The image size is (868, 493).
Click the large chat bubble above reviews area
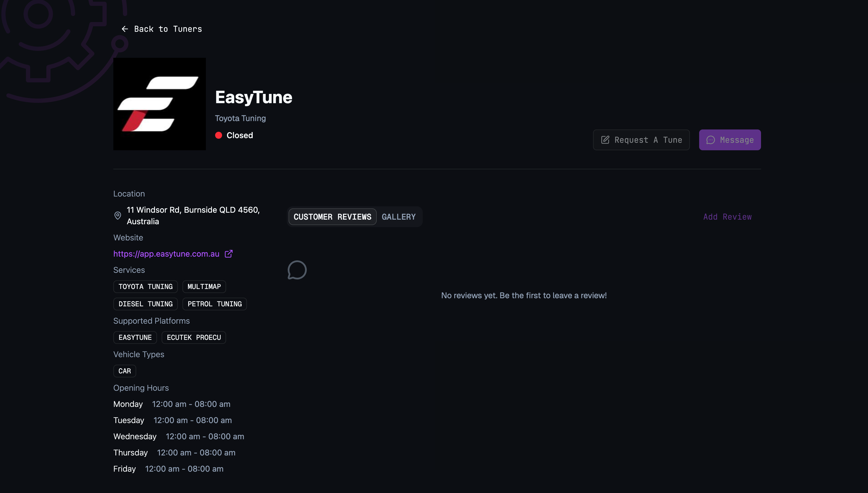click(297, 270)
